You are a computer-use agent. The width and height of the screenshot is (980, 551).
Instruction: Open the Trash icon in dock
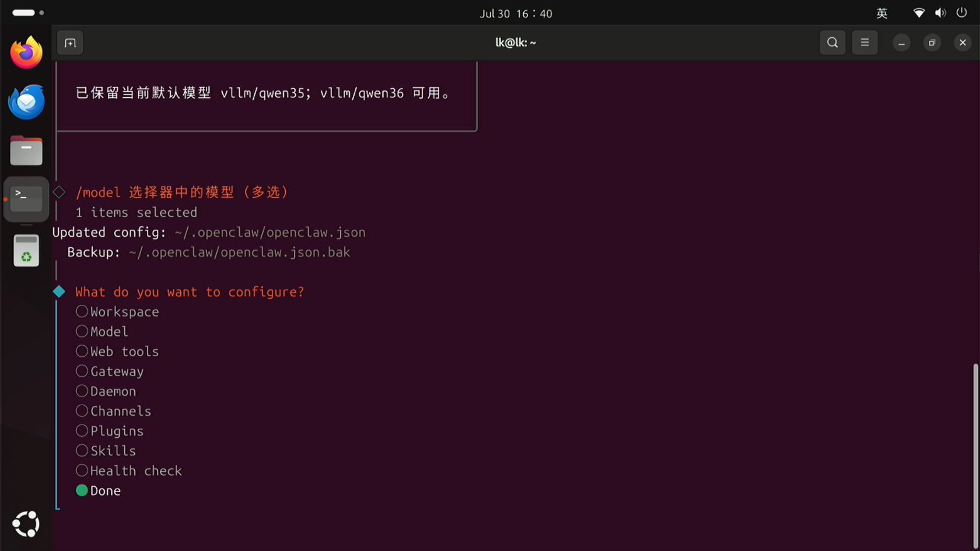tap(26, 251)
